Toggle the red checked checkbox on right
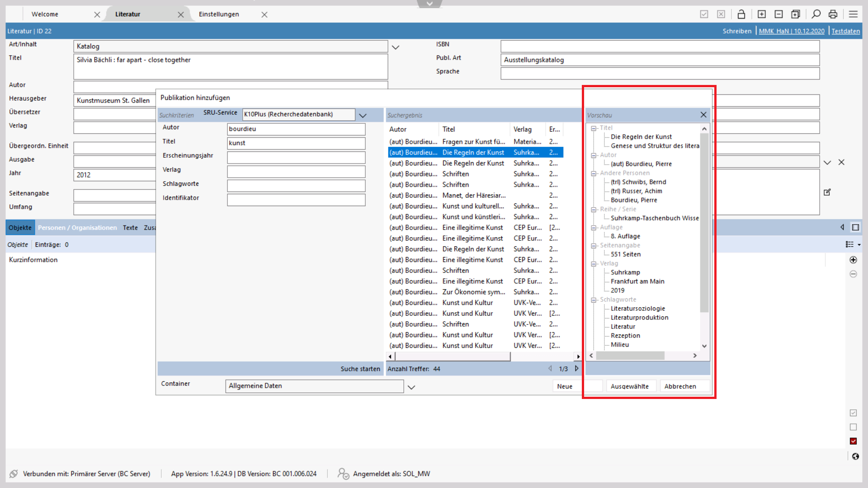Viewport: 868px width, 488px height. point(853,441)
